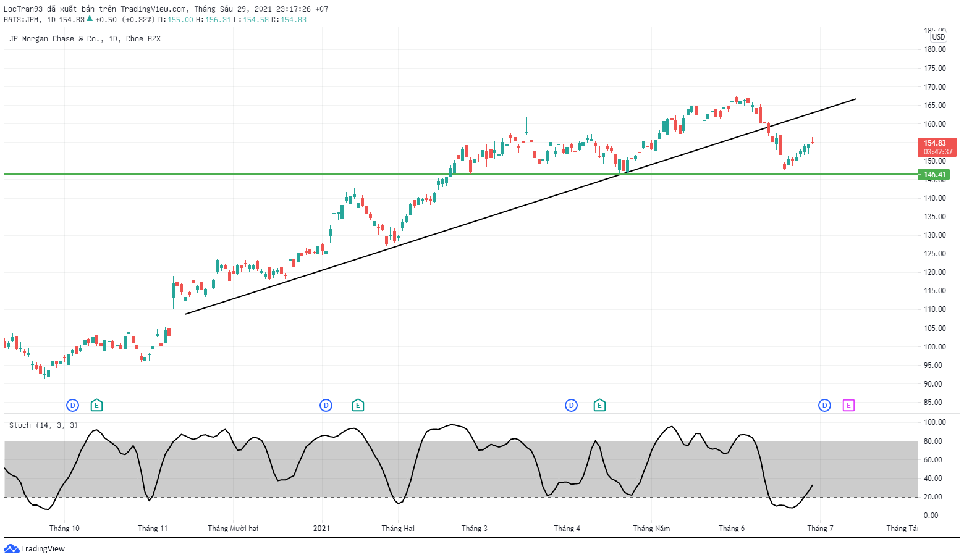Select the green earnings E marker after Tháng 4
The width and height of the screenshot is (964, 560).
pyautogui.click(x=599, y=406)
